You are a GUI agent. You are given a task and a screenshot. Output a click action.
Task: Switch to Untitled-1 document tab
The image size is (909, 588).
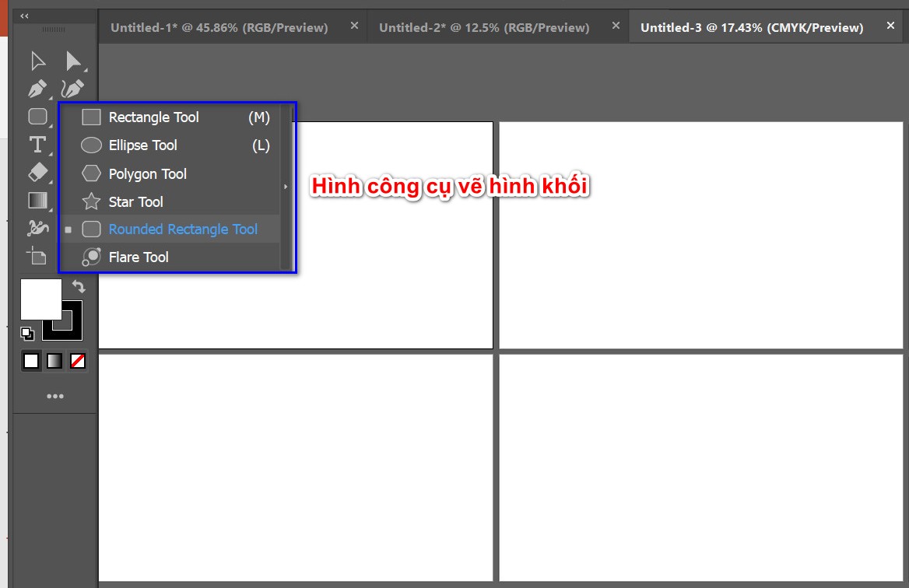pyautogui.click(x=219, y=28)
